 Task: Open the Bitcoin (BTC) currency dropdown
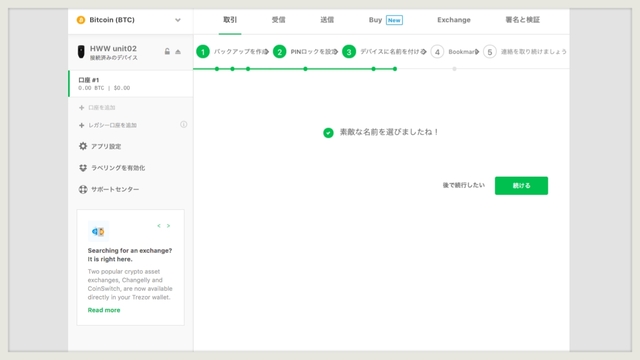pyautogui.click(x=130, y=20)
